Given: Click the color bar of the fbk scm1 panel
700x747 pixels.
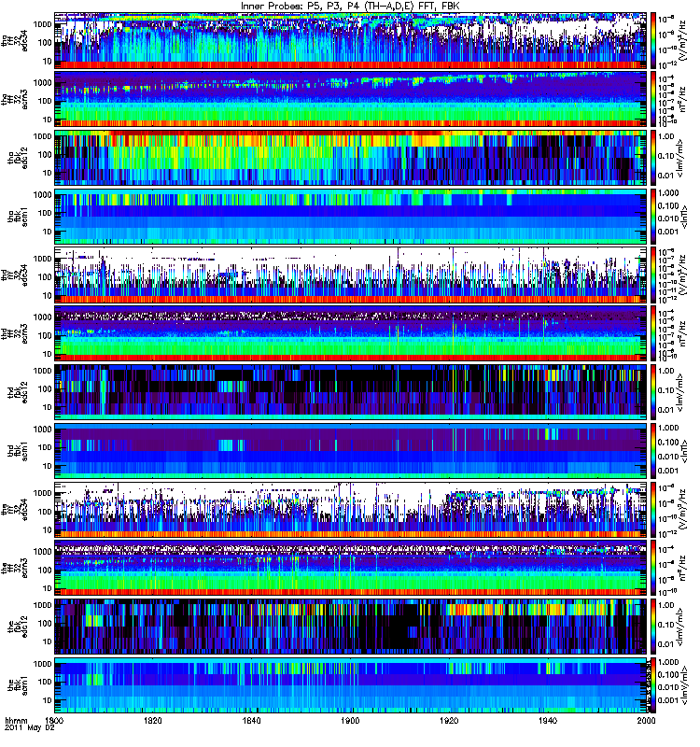Looking at the screenshot, I should click(x=653, y=685).
